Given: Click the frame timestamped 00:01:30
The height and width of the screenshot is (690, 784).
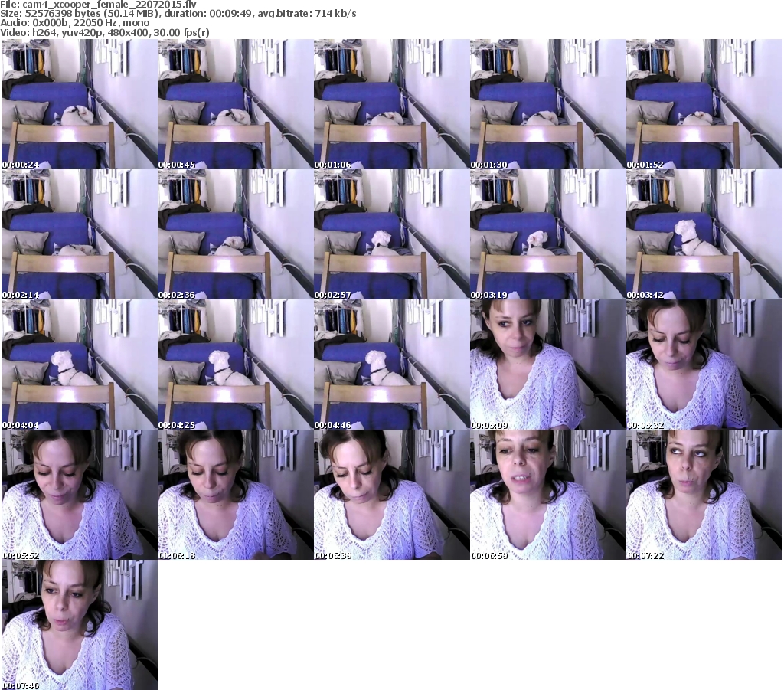Looking at the screenshot, I should click(547, 104).
